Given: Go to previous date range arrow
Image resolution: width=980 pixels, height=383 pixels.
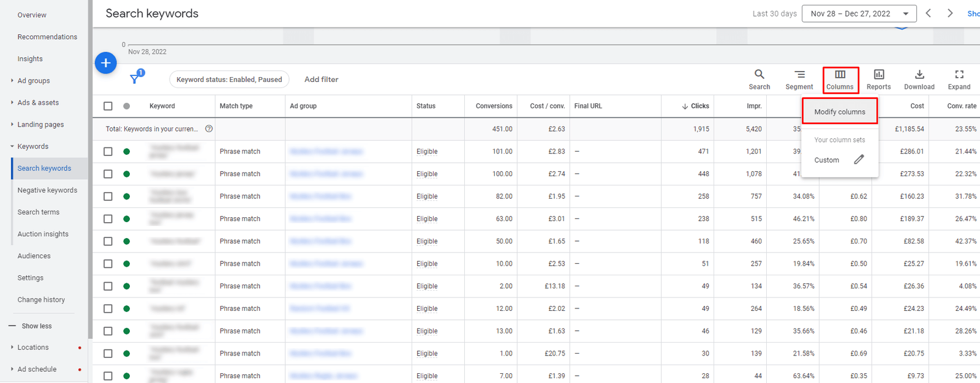Looking at the screenshot, I should click(929, 13).
